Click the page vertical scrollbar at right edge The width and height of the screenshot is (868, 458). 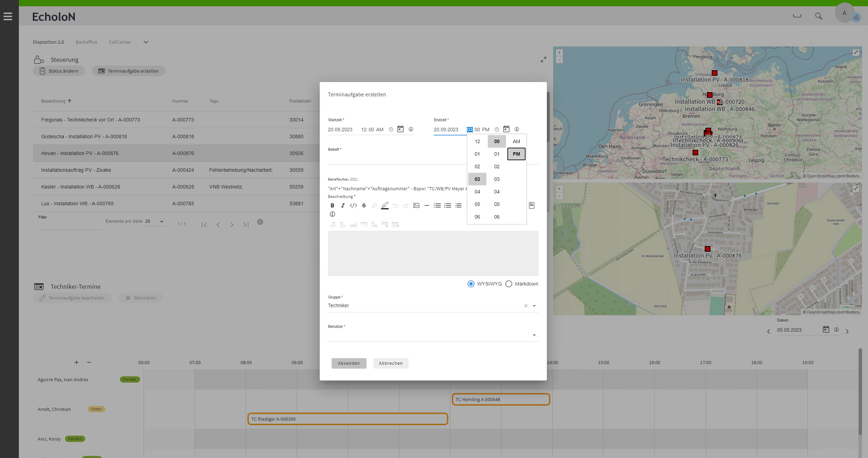pos(860,391)
